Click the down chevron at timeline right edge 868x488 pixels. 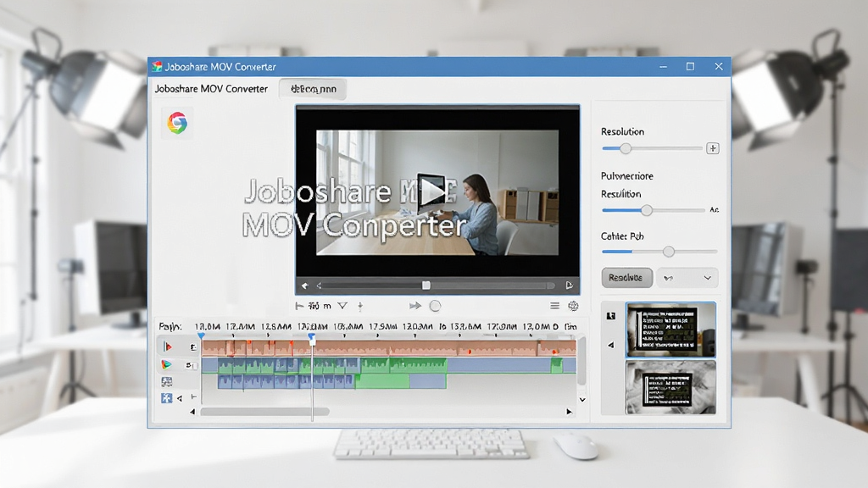point(581,400)
